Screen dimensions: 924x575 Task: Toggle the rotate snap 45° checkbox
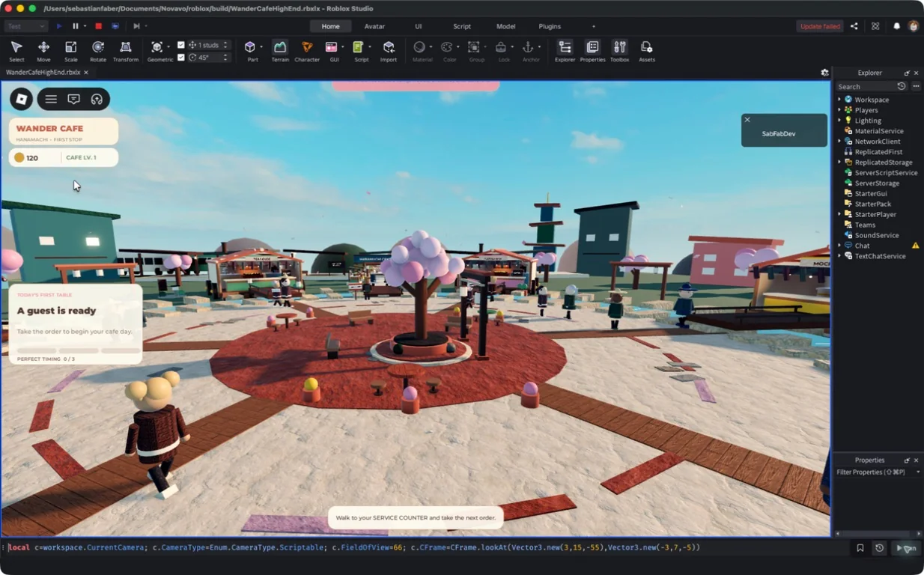pyautogui.click(x=181, y=57)
